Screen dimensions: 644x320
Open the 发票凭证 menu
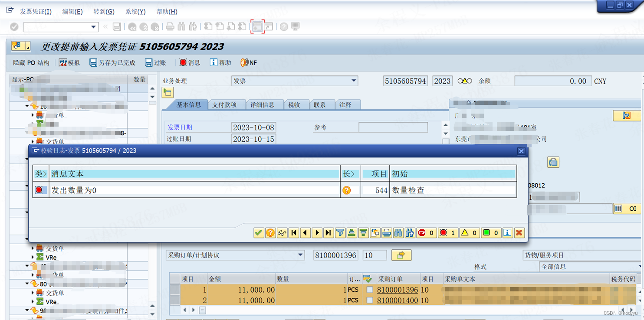coord(36,12)
